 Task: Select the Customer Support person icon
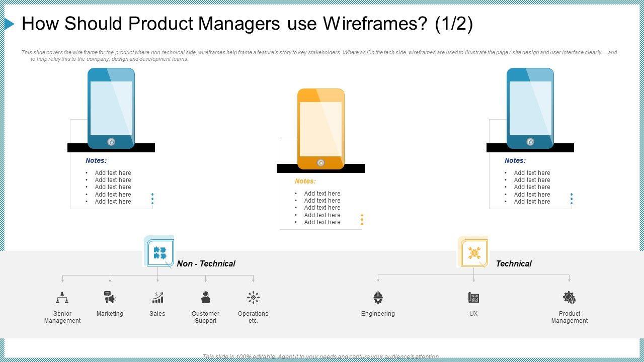click(x=205, y=298)
